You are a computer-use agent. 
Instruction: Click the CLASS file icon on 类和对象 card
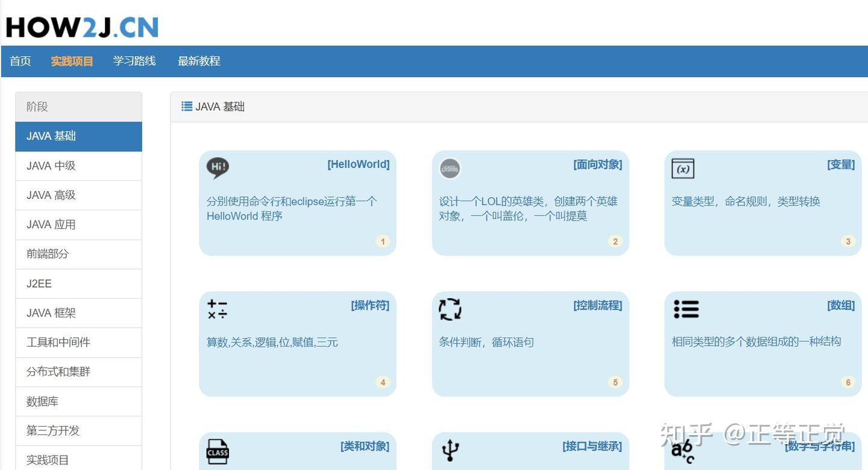pyautogui.click(x=217, y=451)
